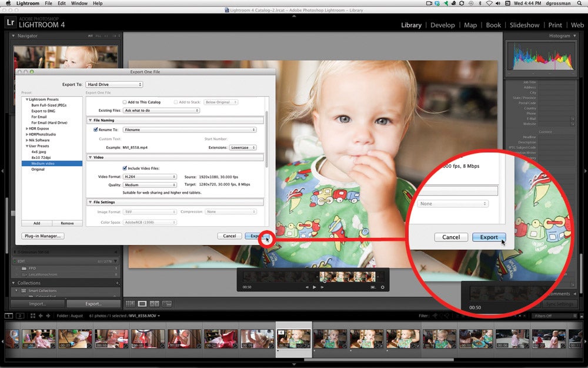The width and height of the screenshot is (588, 368).
Task: Open the Map module
Action: pyautogui.click(x=470, y=25)
